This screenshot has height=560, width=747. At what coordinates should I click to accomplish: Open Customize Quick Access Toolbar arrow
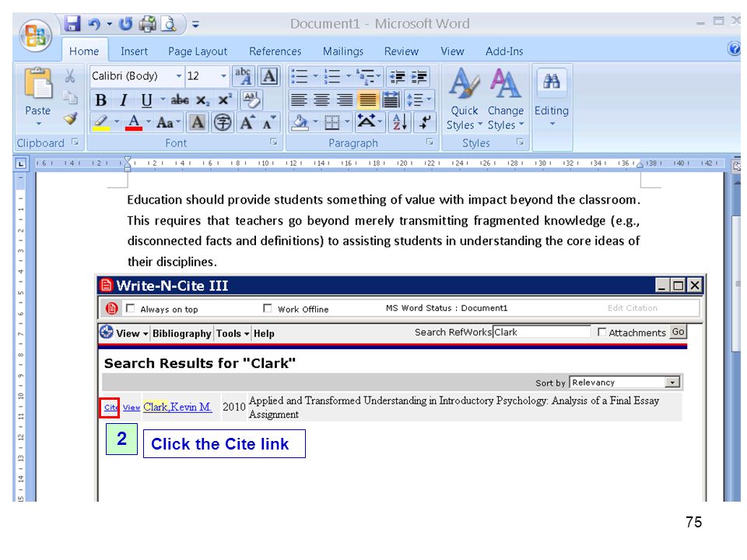[195, 24]
